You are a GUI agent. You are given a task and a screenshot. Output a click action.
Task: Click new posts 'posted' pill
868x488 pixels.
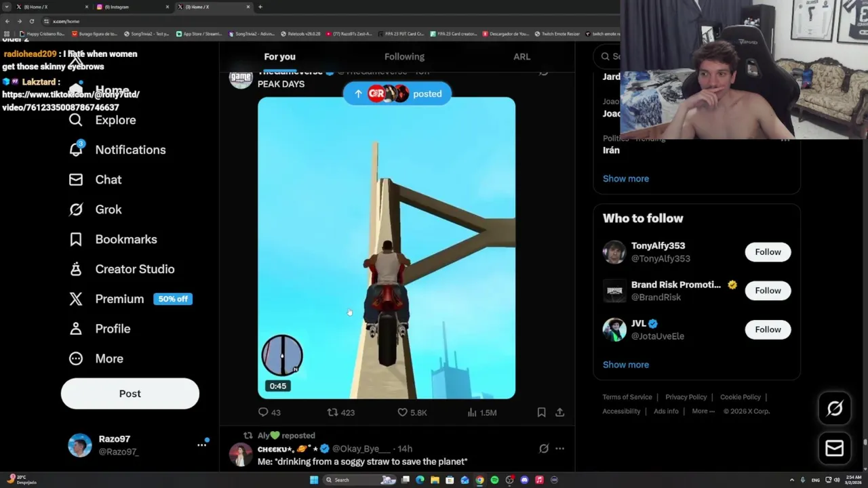[x=397, y=94]
